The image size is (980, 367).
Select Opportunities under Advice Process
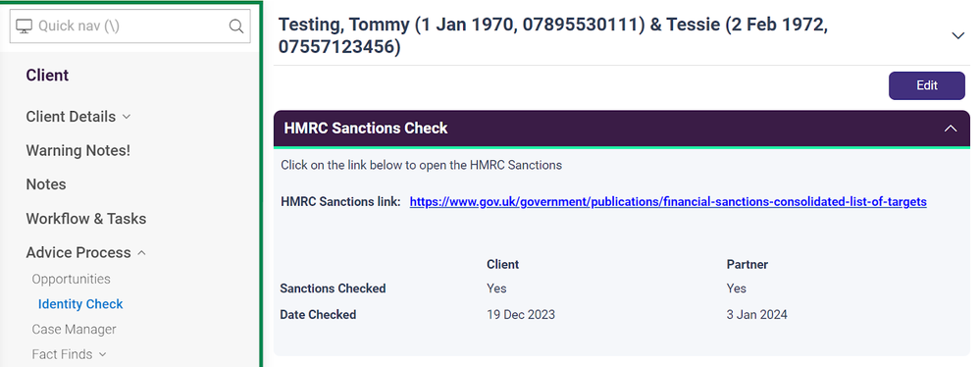[x=72, y=279]
